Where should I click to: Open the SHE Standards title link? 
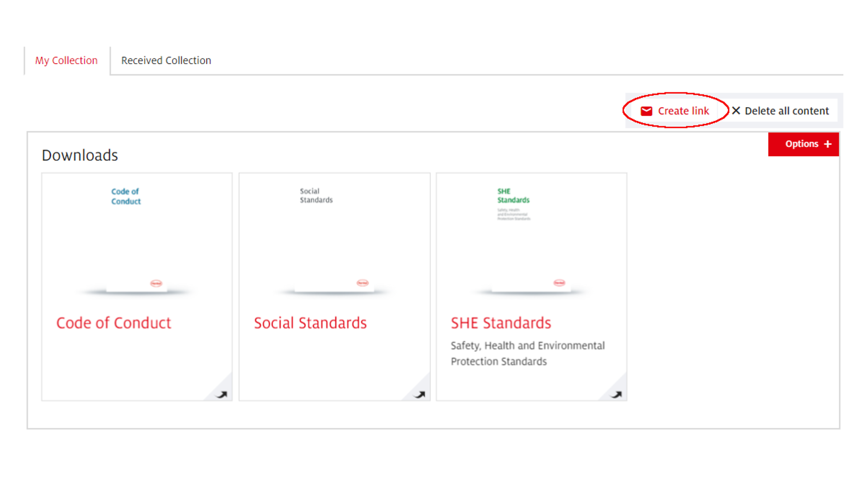click(x=501, y=323)
